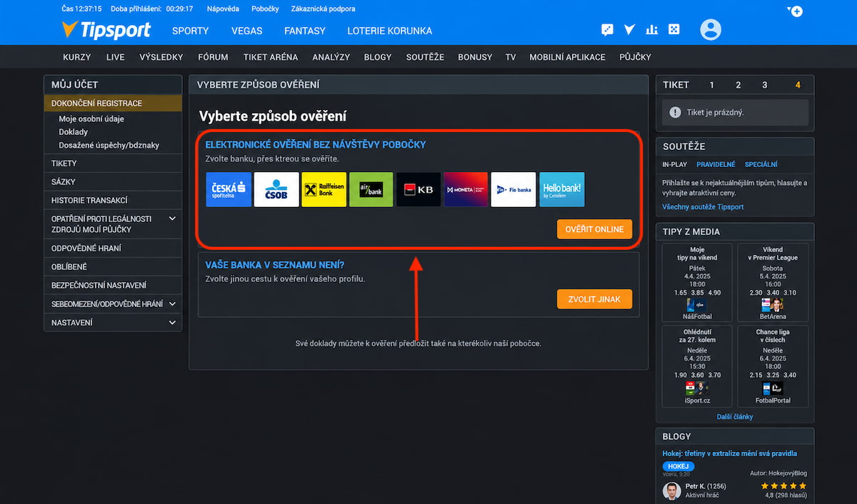Open the FANTASY main section
The image size is (857, 504).
305,31
